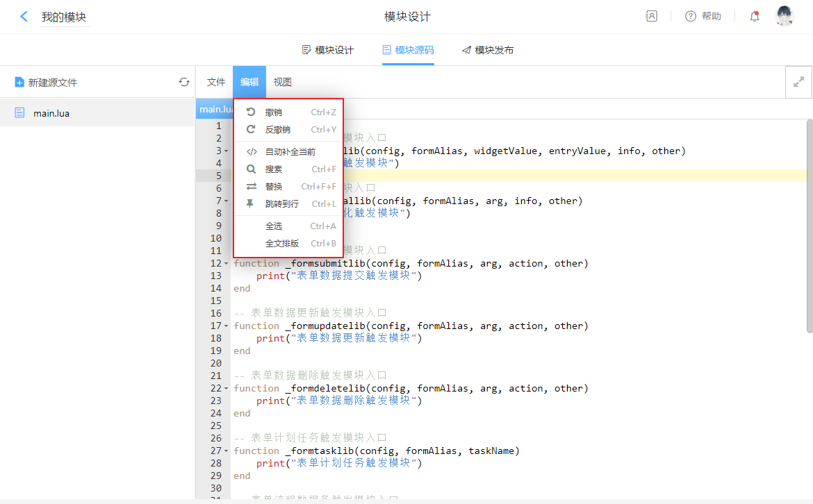
Task: Click the back arrow next to 我的模块
Action: point(24,17)
